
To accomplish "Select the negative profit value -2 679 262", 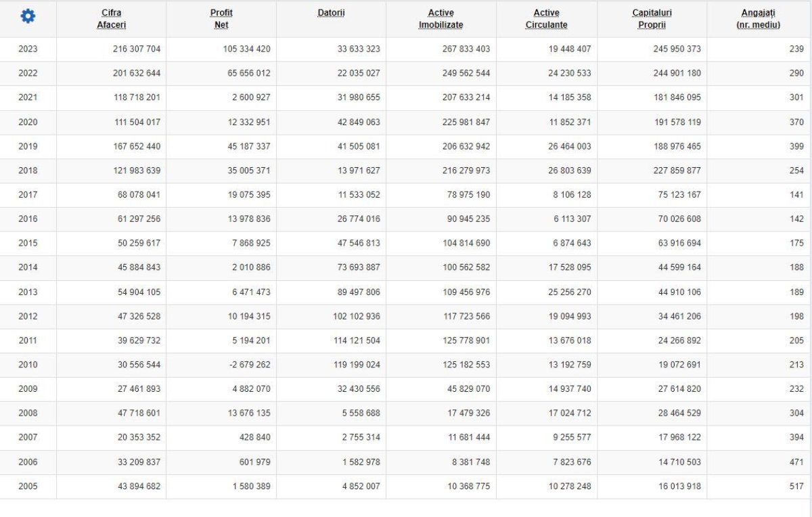I will [x=246, y=365].
